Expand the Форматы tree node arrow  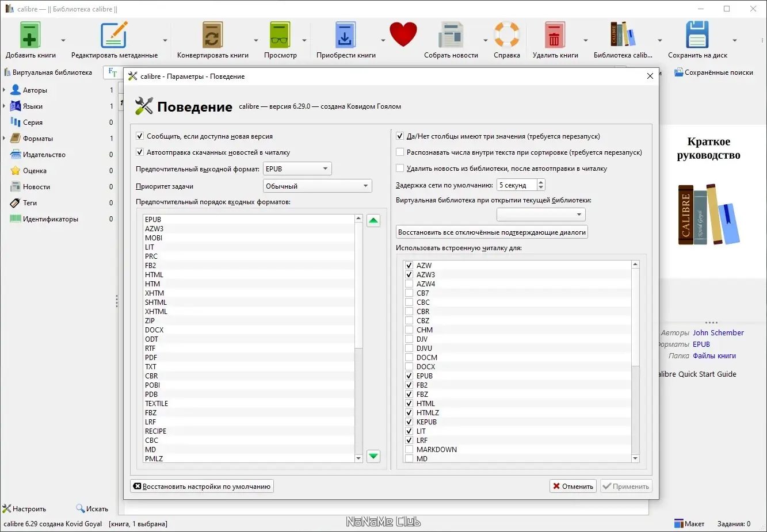point(4,139)
